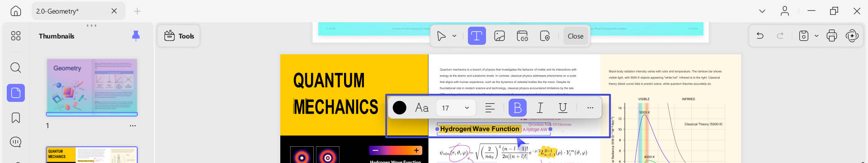Open the Tools menu button
868x163 pixels.
pos(179,36)
